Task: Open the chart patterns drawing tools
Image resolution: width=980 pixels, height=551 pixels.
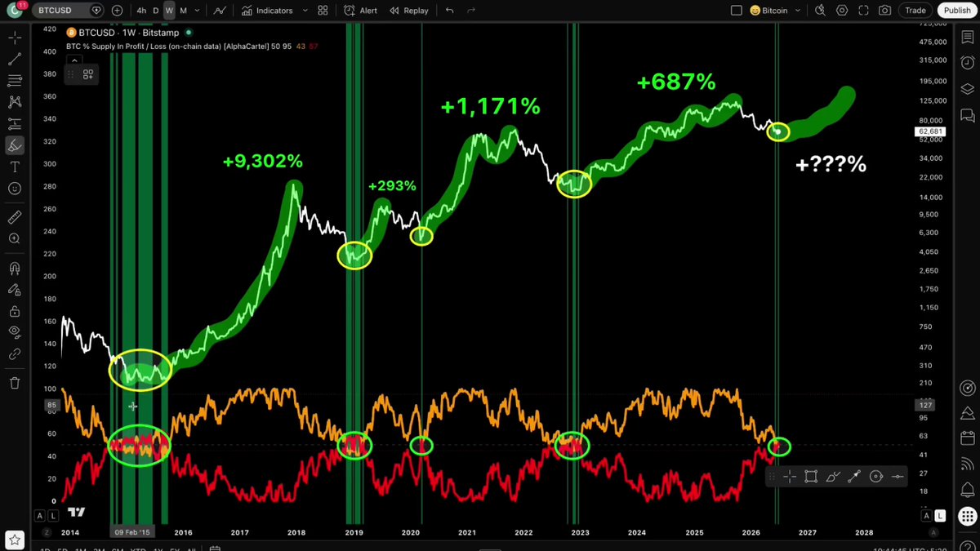Action: pos(15,102)
